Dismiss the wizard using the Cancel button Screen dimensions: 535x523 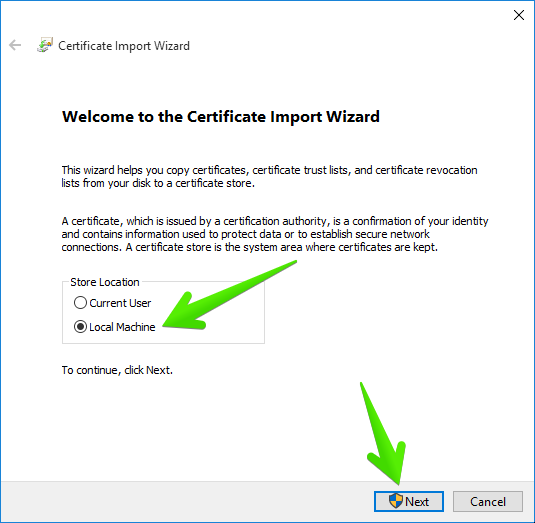tap(488, 501)
